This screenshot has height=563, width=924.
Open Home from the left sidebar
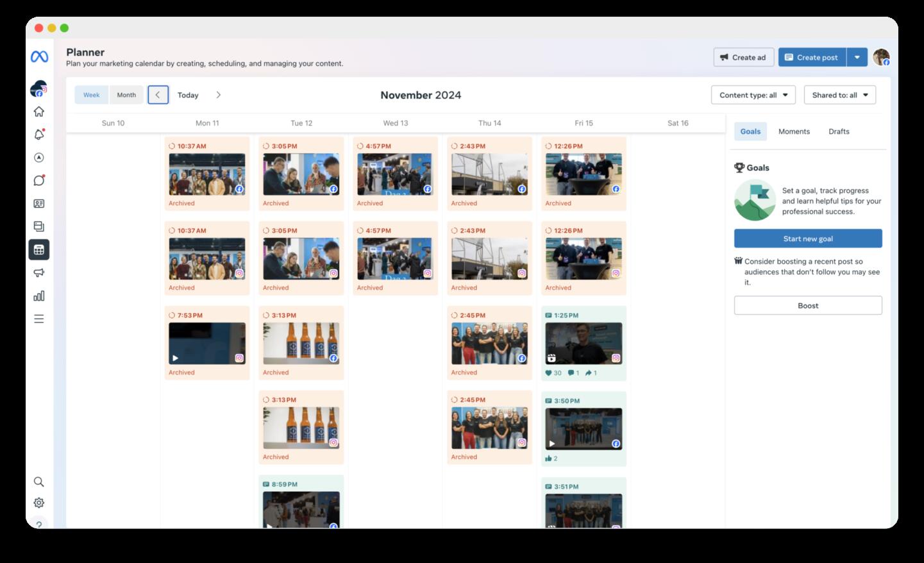click(39, 112)
